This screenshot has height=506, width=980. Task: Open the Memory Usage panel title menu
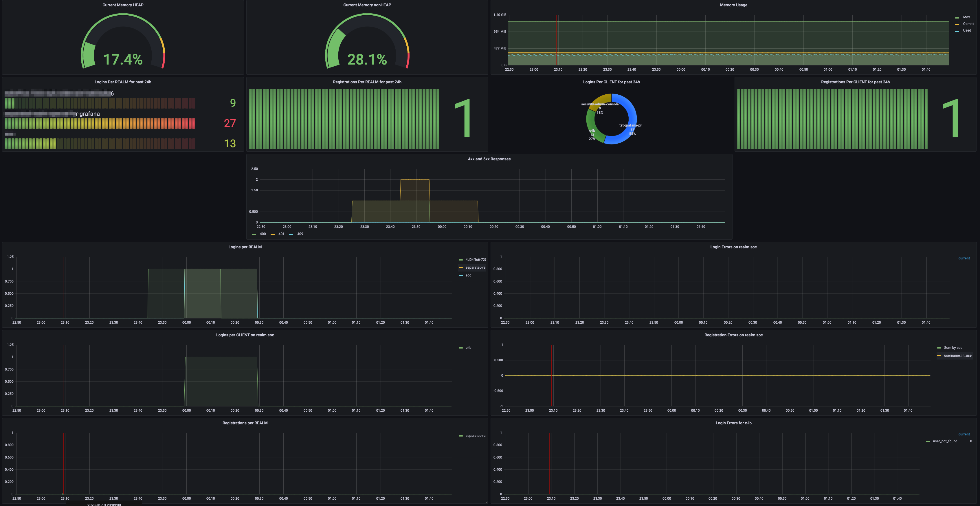tap(733, 5)
